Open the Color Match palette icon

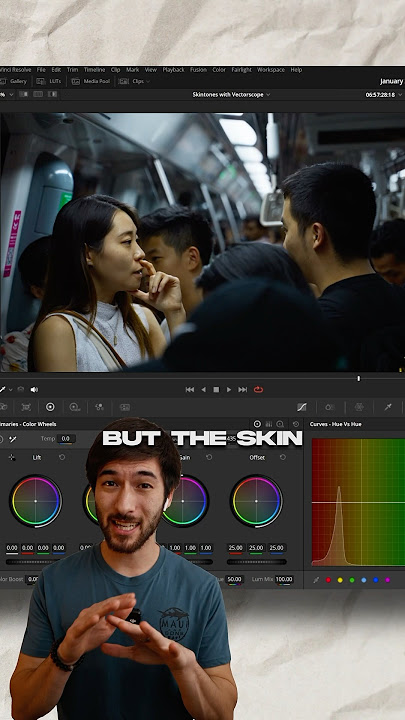[x=26, y=407]
